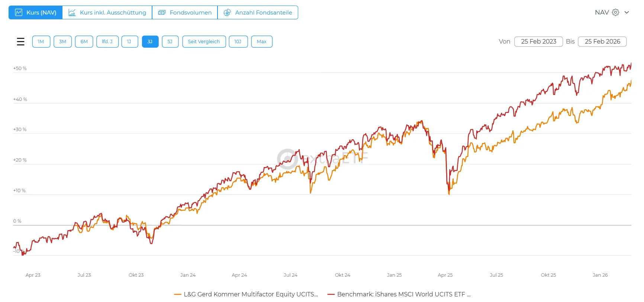The width and height of the screenshot is (644, 302).
Task: Click the red iShares benchmark legend line swatch
Action: pos(331,295)
